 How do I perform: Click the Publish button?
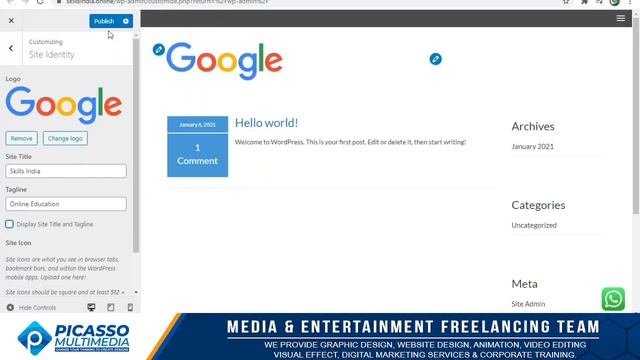pos(104,21)
